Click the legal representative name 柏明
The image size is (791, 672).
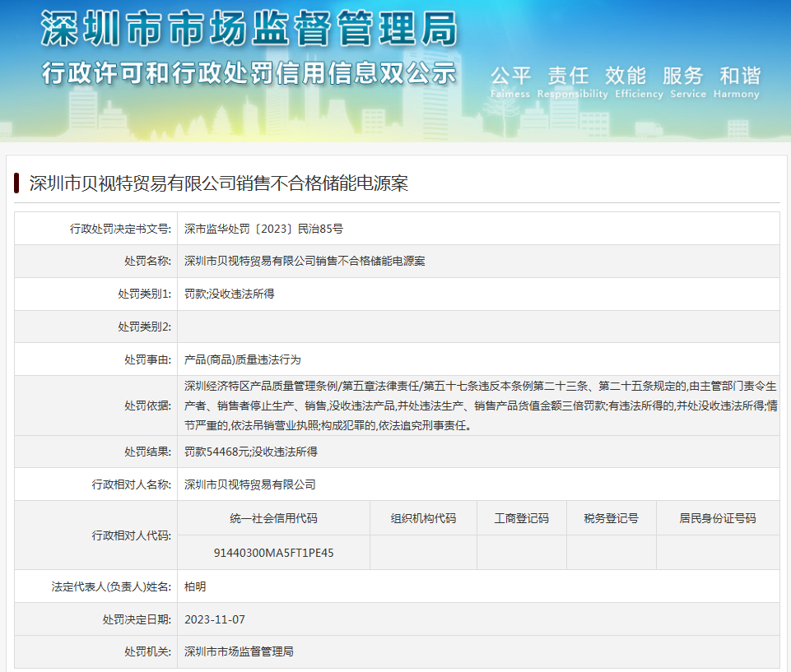[195, 586]
